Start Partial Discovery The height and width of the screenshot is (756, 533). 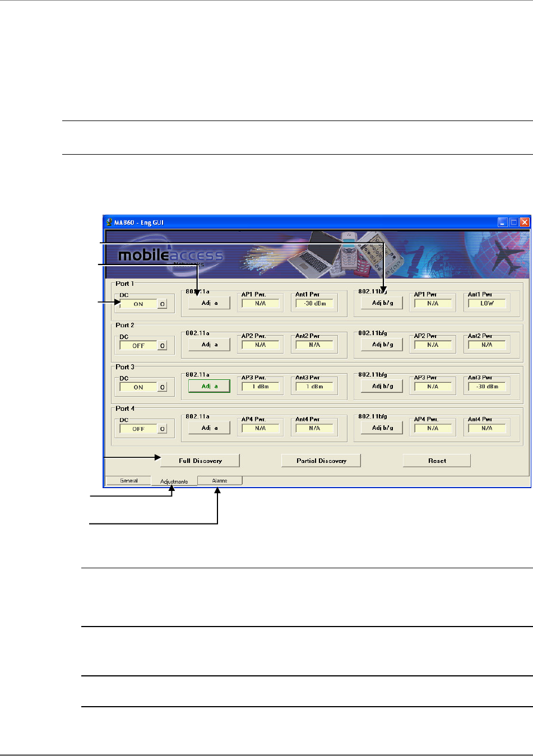[x=321, y=461]
